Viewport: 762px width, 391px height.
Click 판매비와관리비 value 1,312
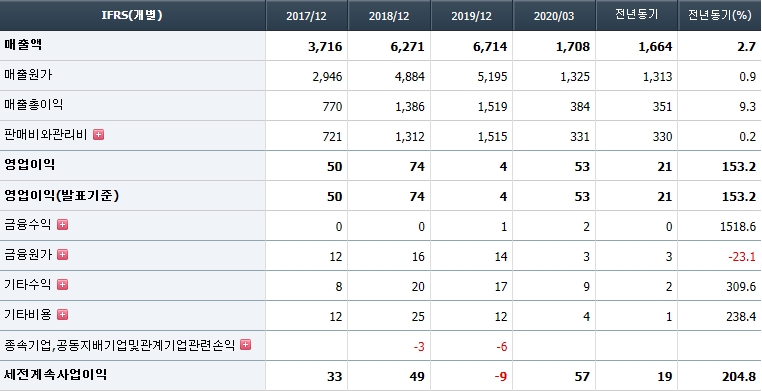410,137
